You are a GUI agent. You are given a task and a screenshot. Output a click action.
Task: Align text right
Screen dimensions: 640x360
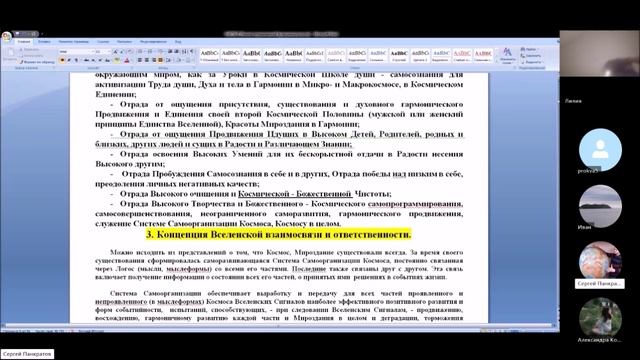pos(154,60)
